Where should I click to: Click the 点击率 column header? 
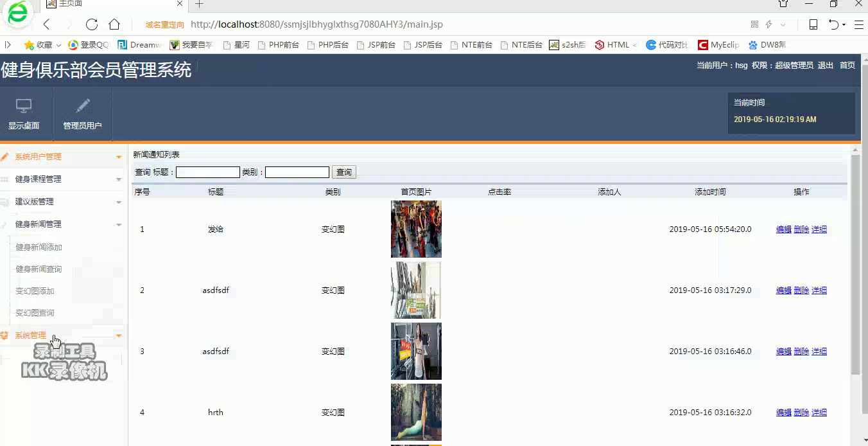(x=499, y=192)
